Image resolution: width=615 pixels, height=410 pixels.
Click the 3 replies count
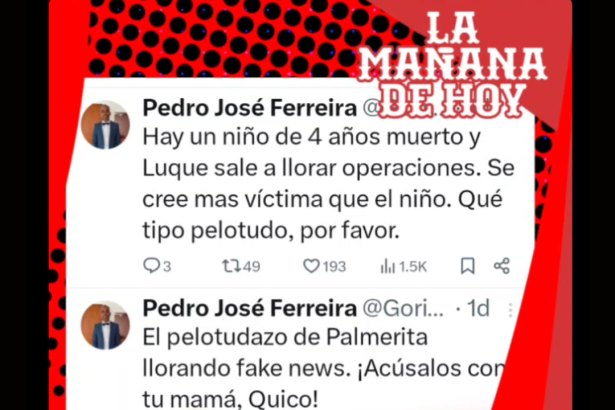tap(167, 267)
